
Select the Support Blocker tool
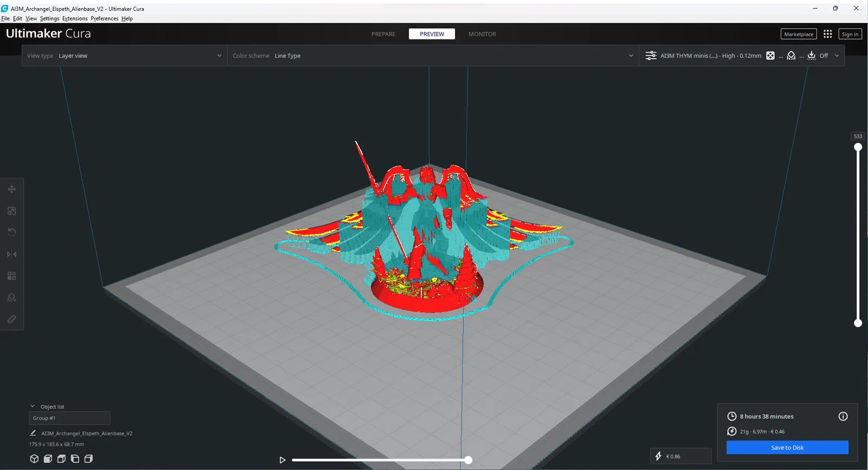tap(11, 298)
